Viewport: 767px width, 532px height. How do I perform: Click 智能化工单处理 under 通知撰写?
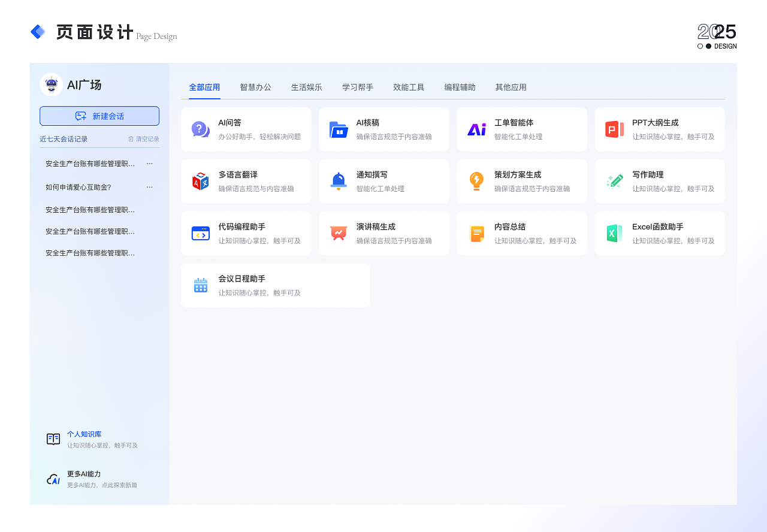[x=380, y=189]
